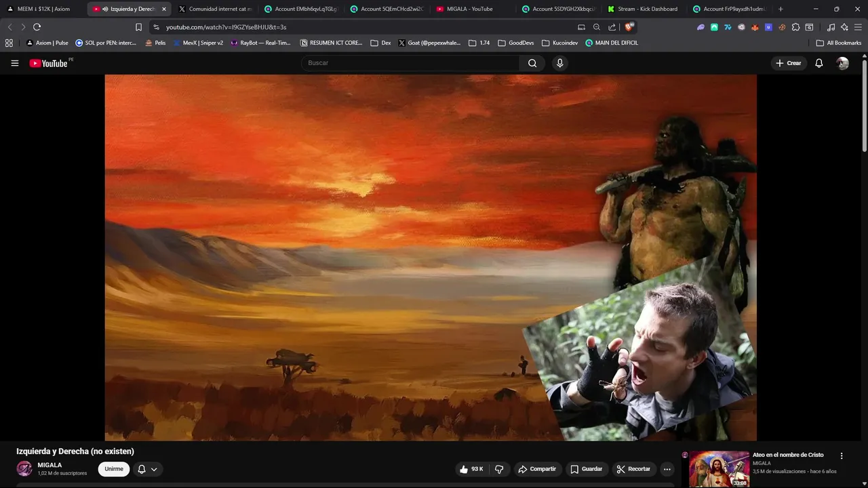Open the music note playlist icon
Image resolution: width=868 pixels, height=488 pixels.
pyautogui.click(x=831, y=27)
